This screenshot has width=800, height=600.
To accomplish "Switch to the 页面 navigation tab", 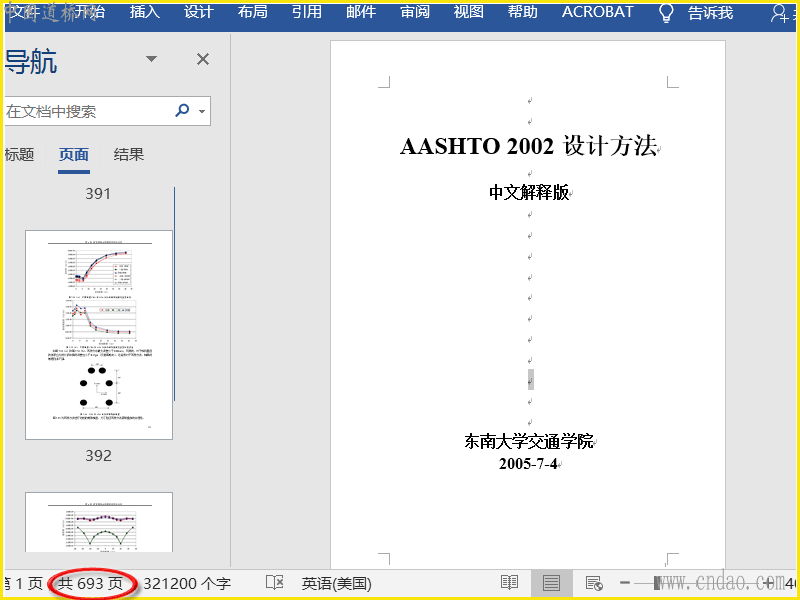I will pos(74,154).
